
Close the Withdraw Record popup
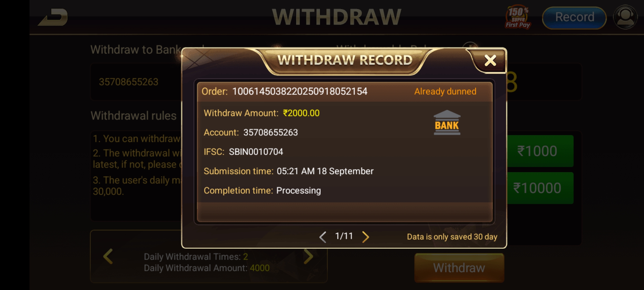click(x=490, y=61)
